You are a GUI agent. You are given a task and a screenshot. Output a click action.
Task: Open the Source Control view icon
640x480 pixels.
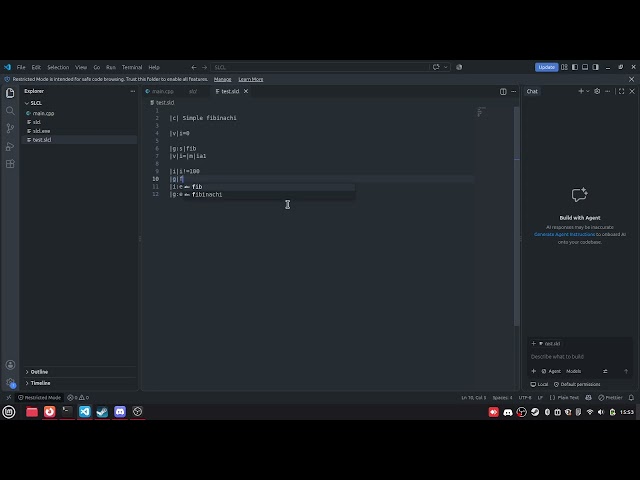point(10,129)
